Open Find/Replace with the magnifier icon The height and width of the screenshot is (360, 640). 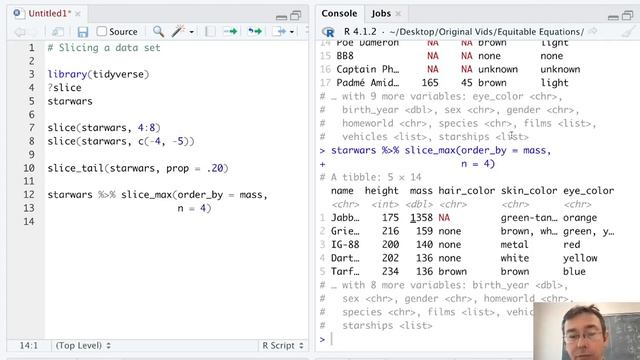click(158, 31)
